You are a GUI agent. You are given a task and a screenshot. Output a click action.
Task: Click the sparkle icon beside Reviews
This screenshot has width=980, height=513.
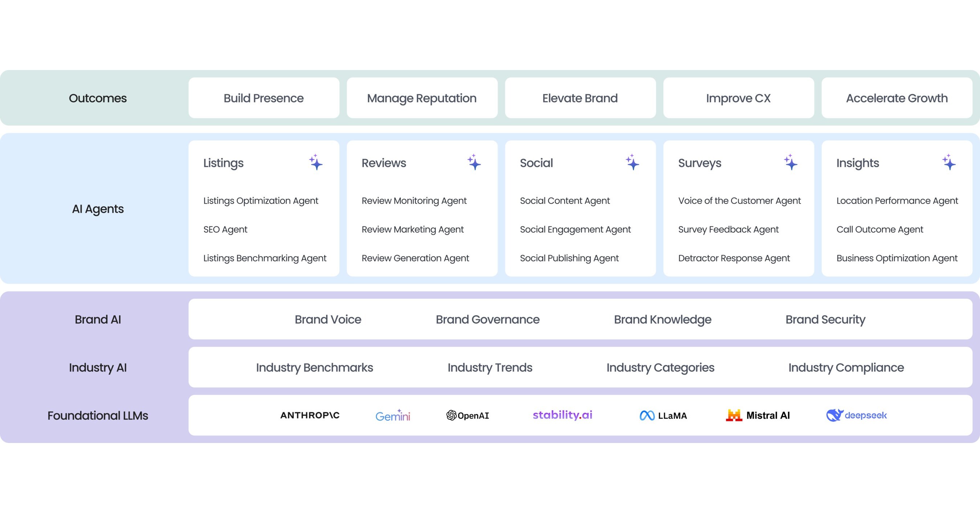(474, 163)
